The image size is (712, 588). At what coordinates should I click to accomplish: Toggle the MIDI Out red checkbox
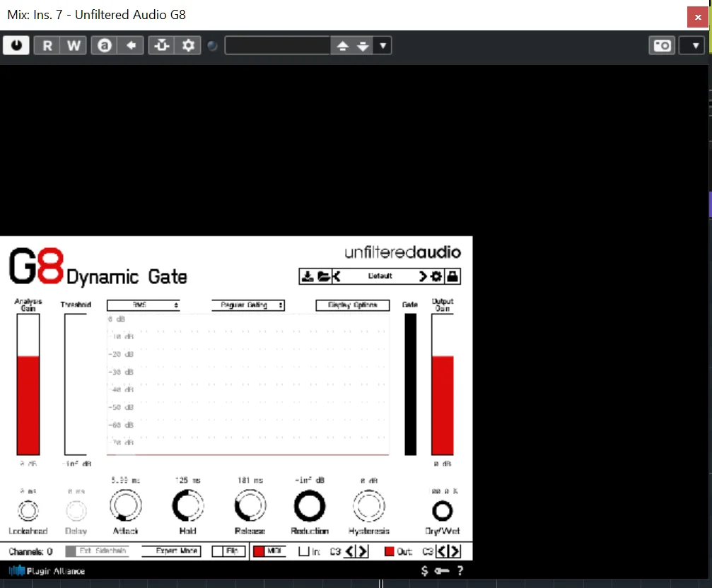pos(389,551)
